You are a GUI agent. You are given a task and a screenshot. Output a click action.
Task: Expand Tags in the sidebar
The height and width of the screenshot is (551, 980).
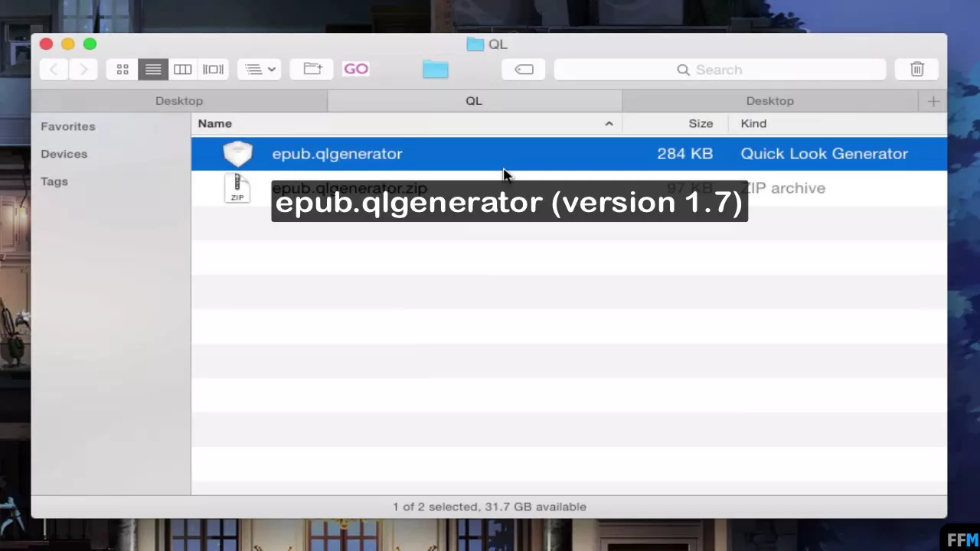[54, 181]
